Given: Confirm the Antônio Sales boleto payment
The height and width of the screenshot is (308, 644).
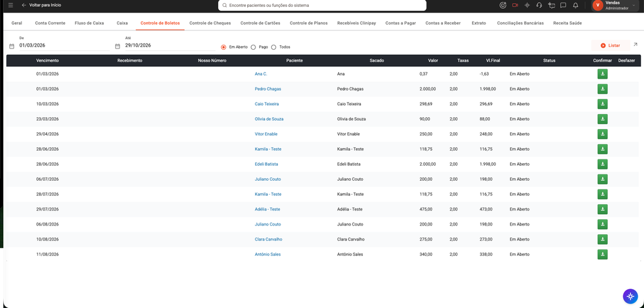Looking at the screenshot, I should point(602,254).
